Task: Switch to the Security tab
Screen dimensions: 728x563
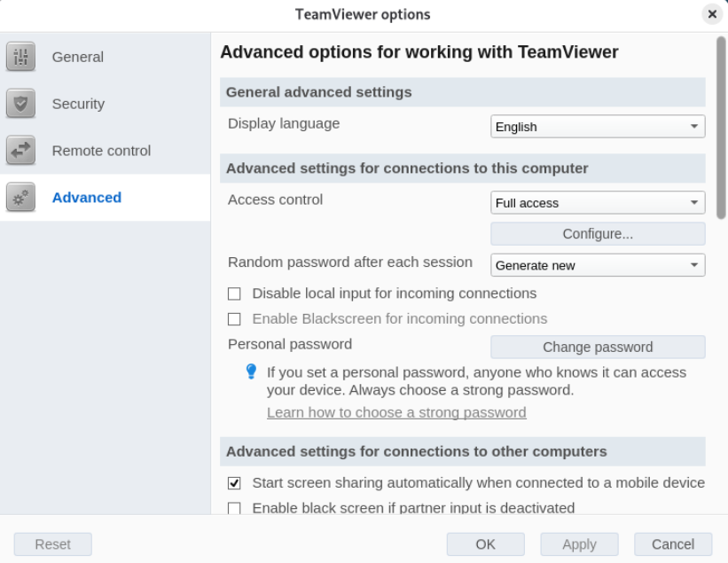Action: click(78, 104)
